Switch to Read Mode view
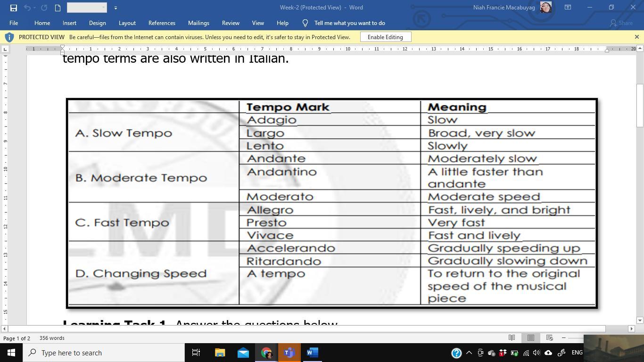The height and width of the screenshot is (362, 644). point(512,338)
